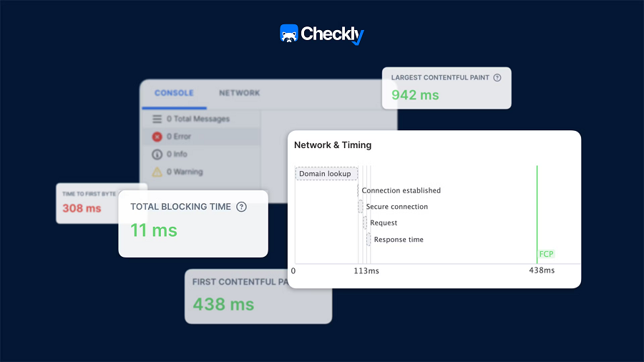This screenshot has height=362, width=644.
Task: Click the Network & Timing heading
Action: (333, 145)
